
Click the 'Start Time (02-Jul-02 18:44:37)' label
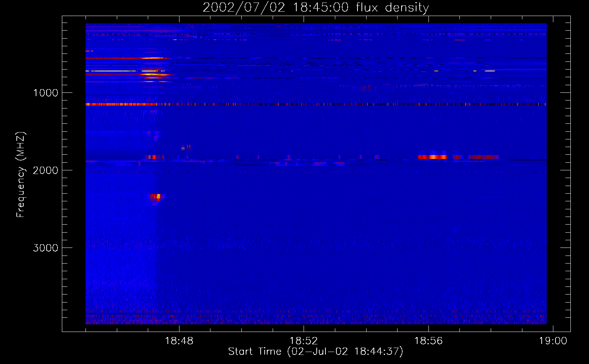click(316, 352)
